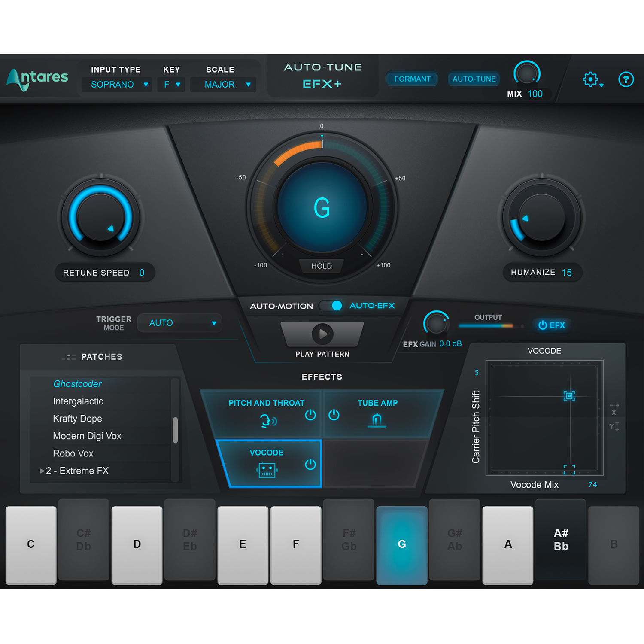Click the EFX Gain value 0.0 dB
This screenshot has width=644, height=644.
pyautogui.click(x=450, y=344)
